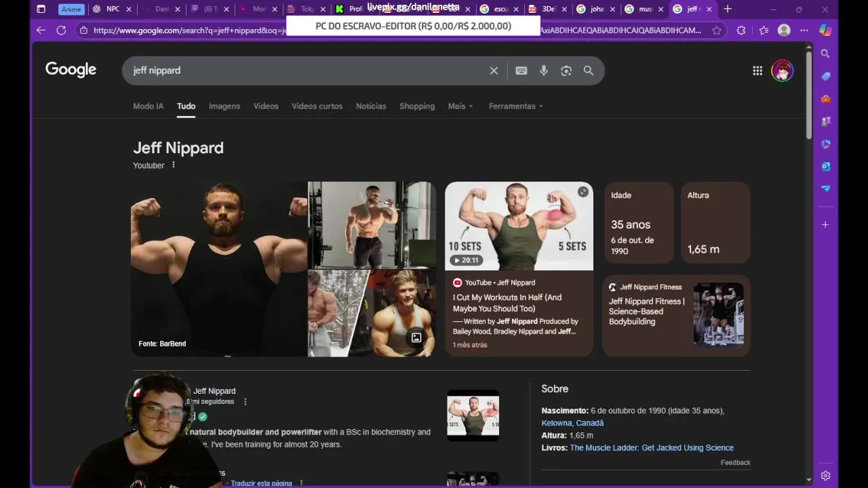The width and height of the screenshot is (868, 488).
Task: Open Edge sidebar tools briefcase
Action: pos(825,99)
